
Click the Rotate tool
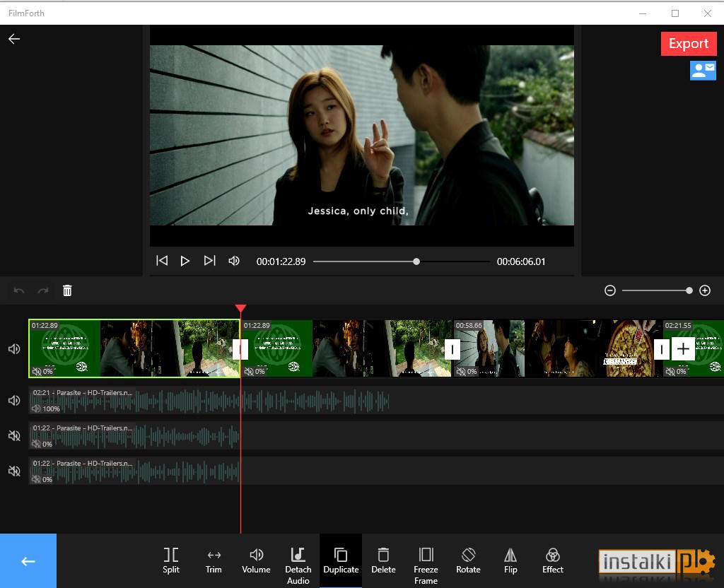pos(468,560)
